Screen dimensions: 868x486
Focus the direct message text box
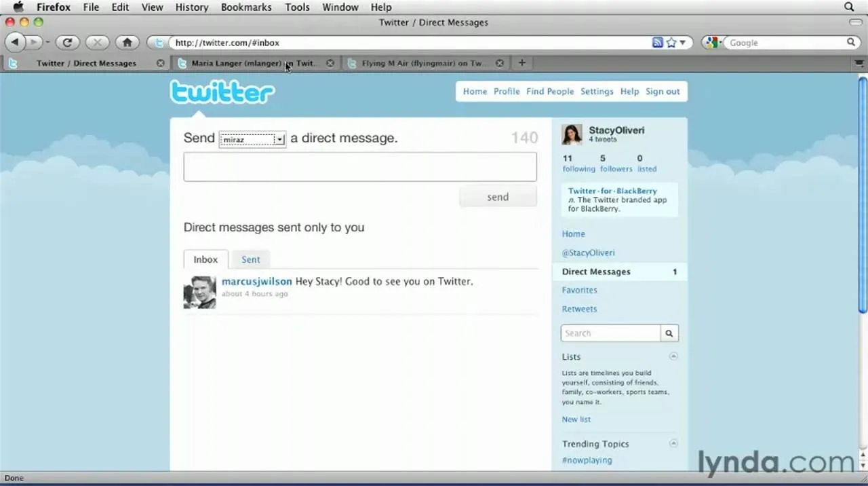point(360,167)
